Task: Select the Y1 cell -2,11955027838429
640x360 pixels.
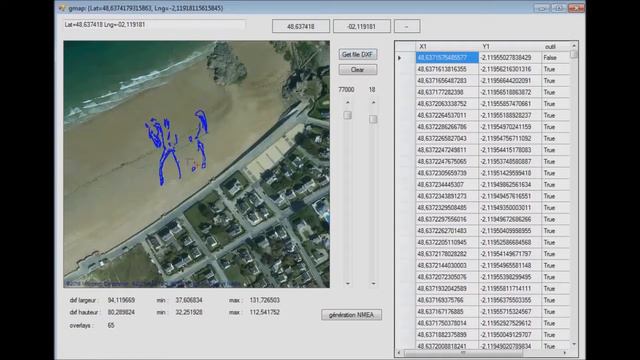Action: pos(510,58)
